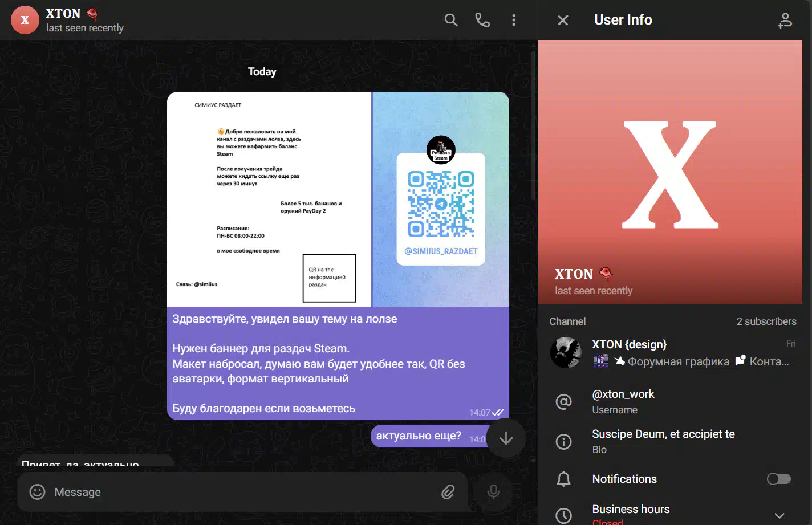This screenshot has width=812, height=525.
Task: Close the User Info panel
Action: coord(563,20)
